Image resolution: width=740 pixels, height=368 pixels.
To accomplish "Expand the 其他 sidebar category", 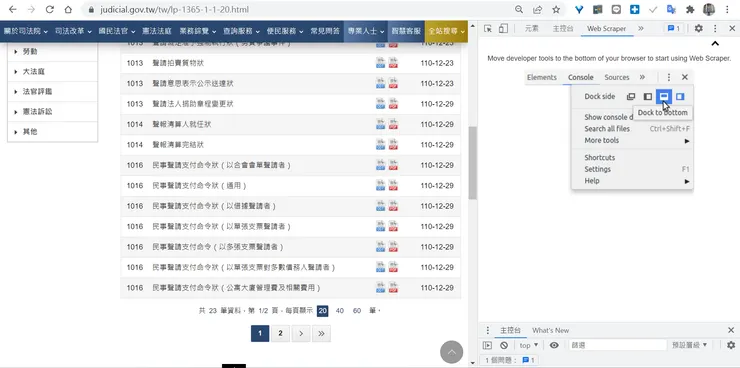I will point(52,132).
